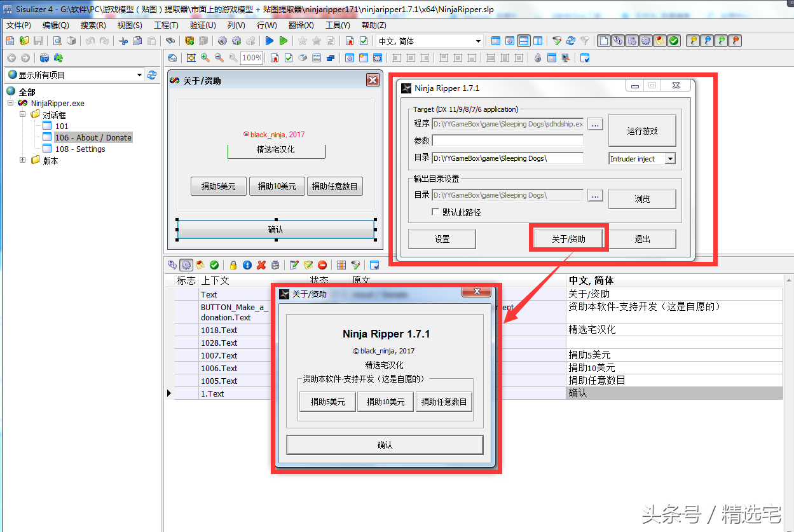Click the zoom to fit icon

pyautogui.click(x=191, y=58)
